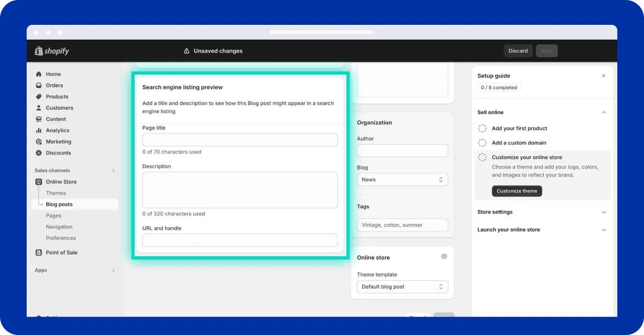
Task: Click the Shopify logo in header
Action: point(52,51)
